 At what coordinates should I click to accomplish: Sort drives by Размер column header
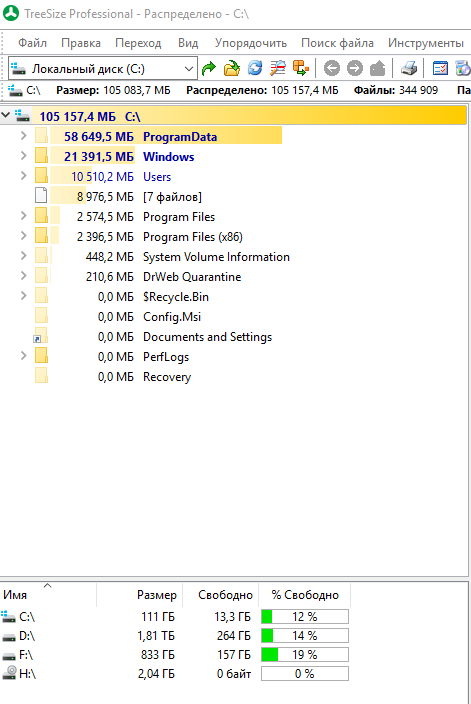140,594
